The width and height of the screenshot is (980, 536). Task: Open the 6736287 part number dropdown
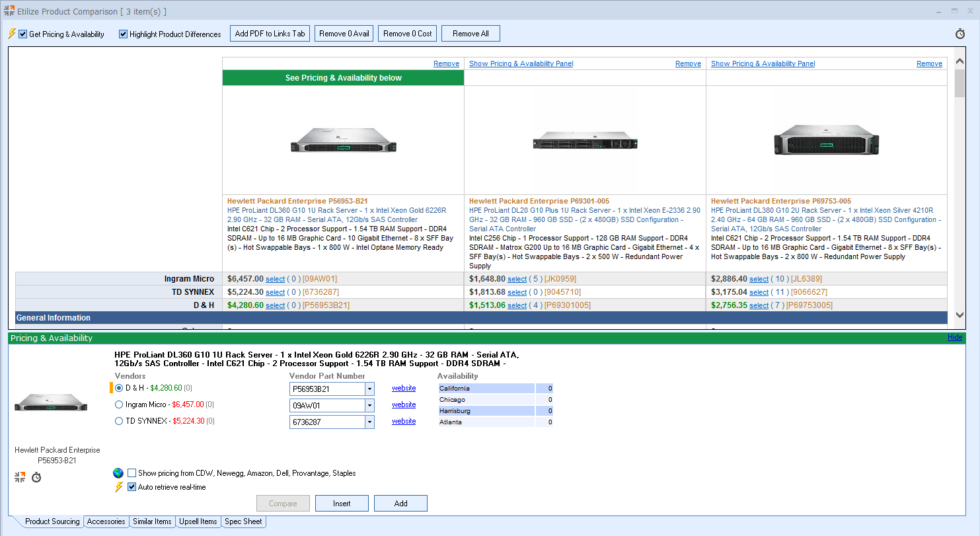(x=369, y=422)
